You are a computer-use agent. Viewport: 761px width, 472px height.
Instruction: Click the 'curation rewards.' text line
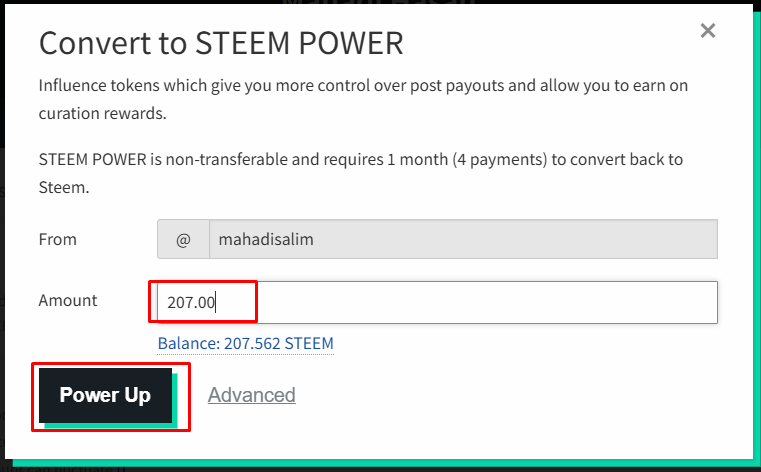[101, 114]
